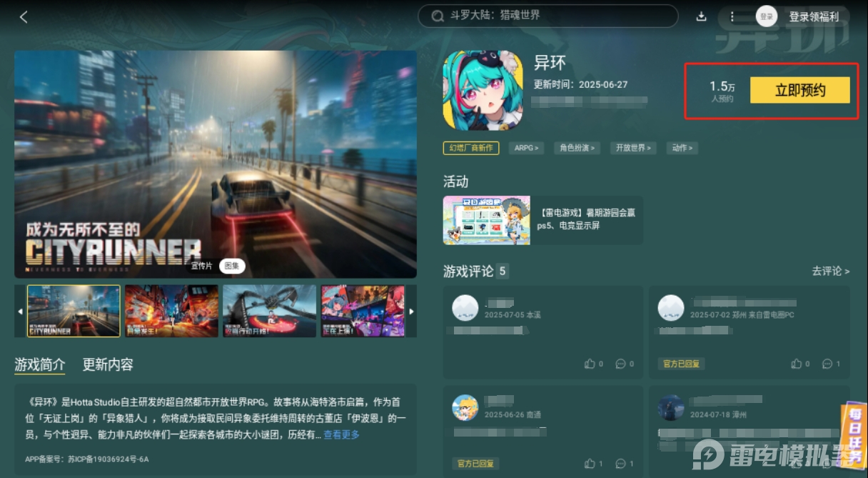Switch to the 游戏简介 tab
868x478 pixels.
pyautogui.click(x=40, y=364)
